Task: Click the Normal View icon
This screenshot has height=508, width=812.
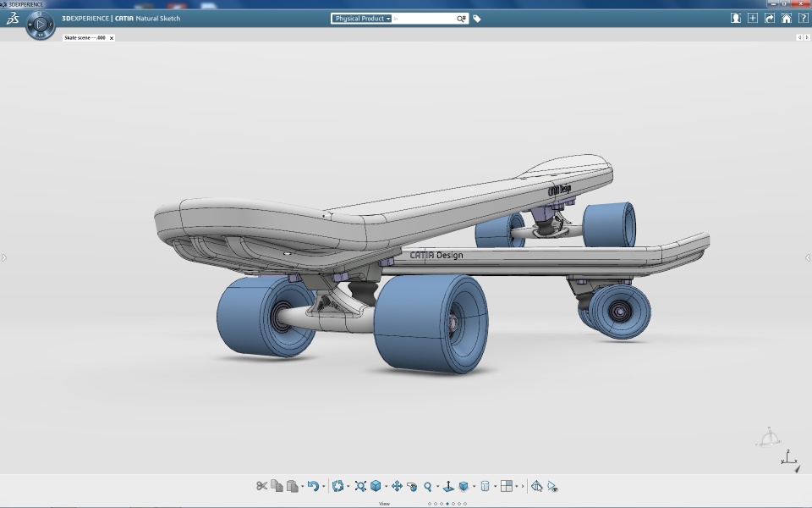Action: click(448, 486)
